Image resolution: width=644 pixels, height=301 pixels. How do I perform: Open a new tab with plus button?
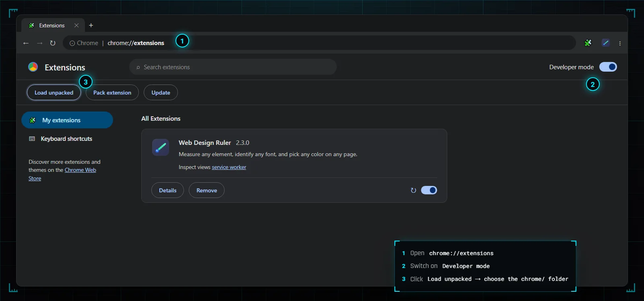91,25
